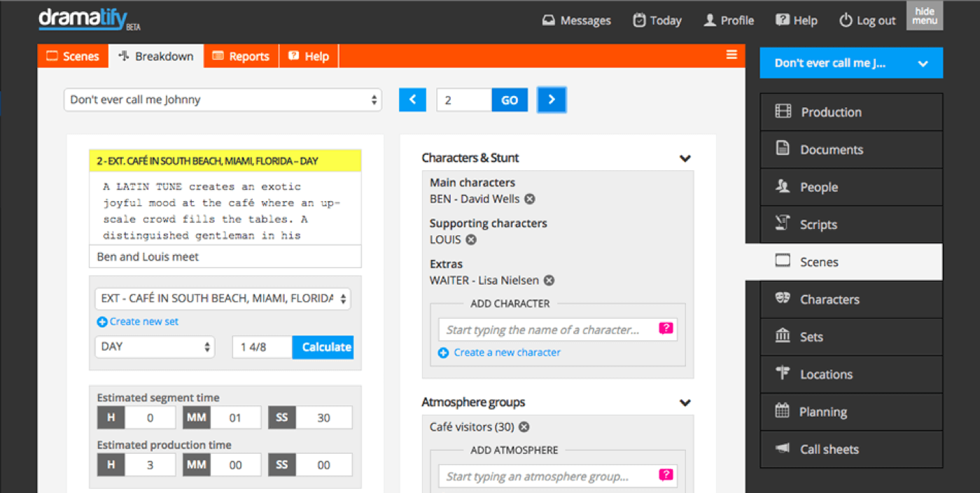Click the scene number input showing 2
Screen dimensions: 980x493
(463, 99)
